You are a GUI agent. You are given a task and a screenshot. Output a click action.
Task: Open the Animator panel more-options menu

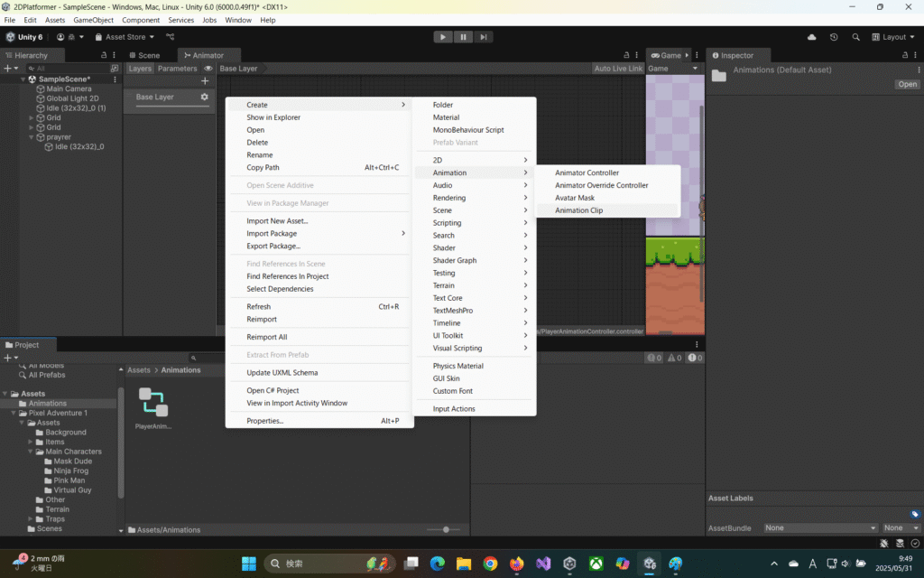click(636, 55)
